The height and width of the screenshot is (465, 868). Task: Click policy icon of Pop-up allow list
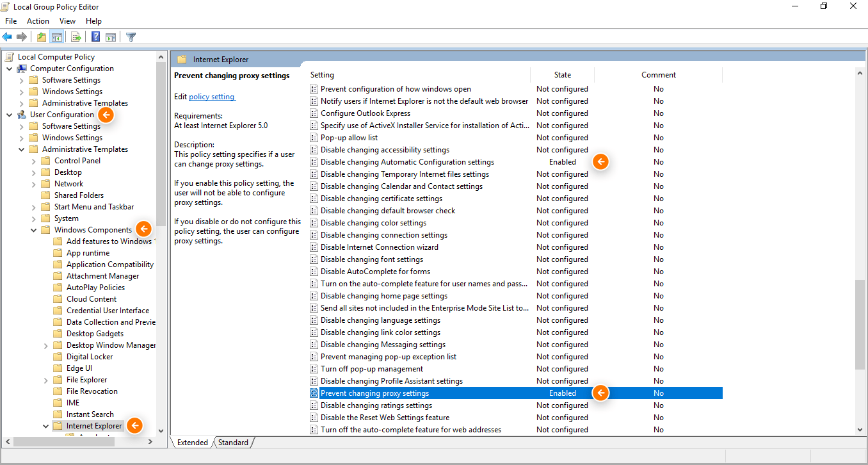point(314,138)
